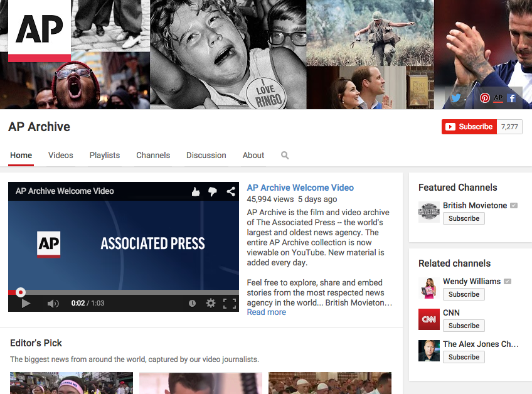Open video settings gear
Screen dimensions: 532x394
tap(211, 303)
